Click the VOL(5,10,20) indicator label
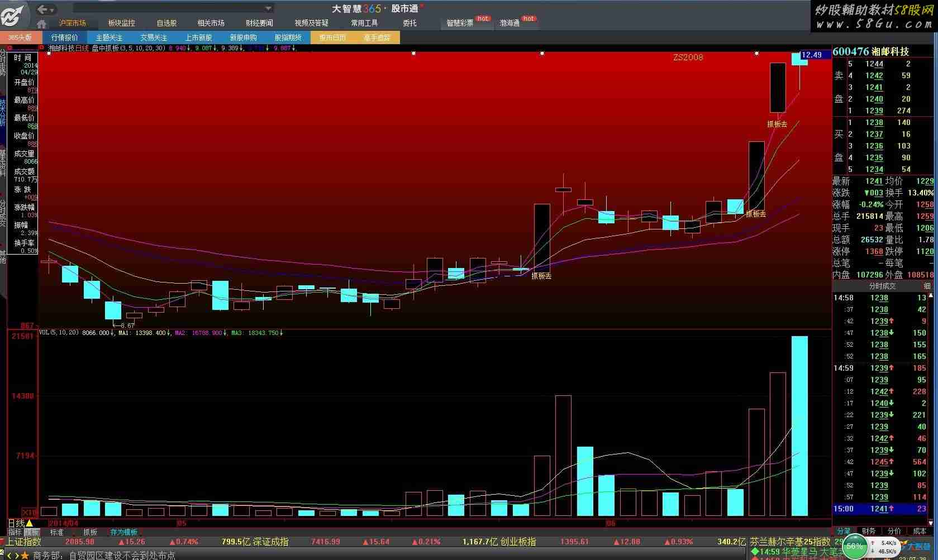 point(59,333)
